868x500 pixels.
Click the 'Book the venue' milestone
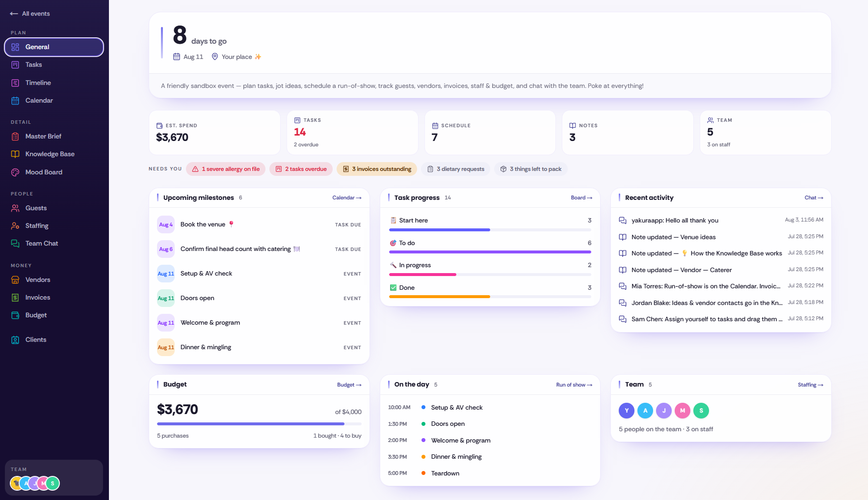(259, 224)
